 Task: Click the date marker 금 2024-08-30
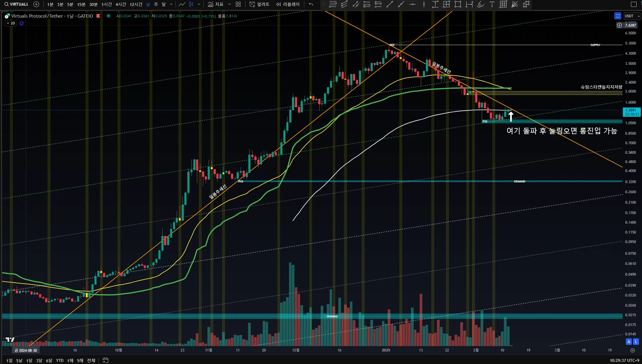tap(26, 351)
